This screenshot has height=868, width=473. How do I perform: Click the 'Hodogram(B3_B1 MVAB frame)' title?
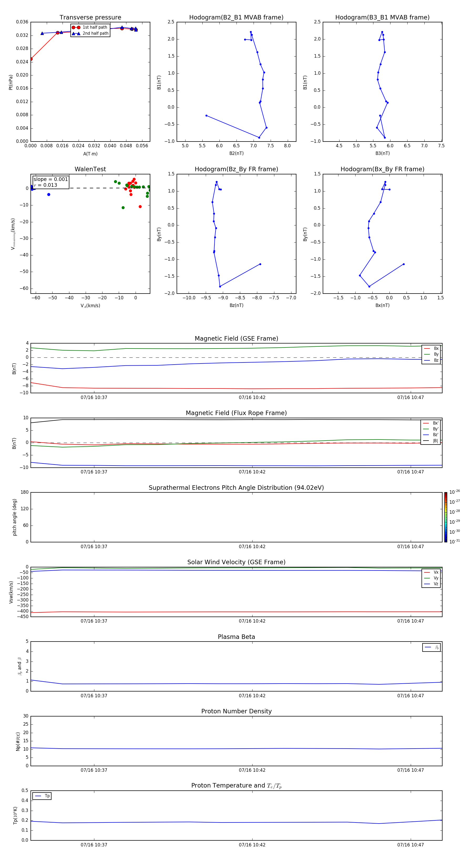pos(382,18)
